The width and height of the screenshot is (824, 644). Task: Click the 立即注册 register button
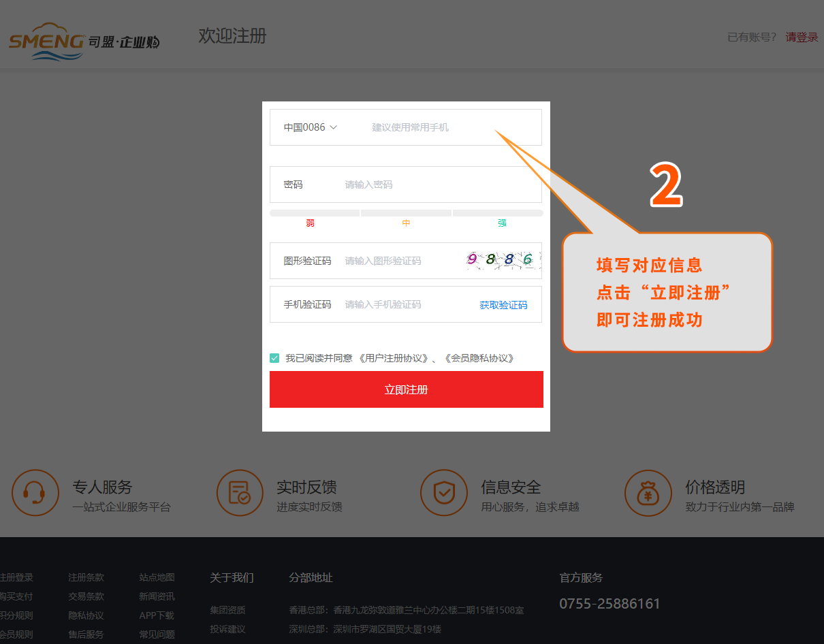coord(406,389)
